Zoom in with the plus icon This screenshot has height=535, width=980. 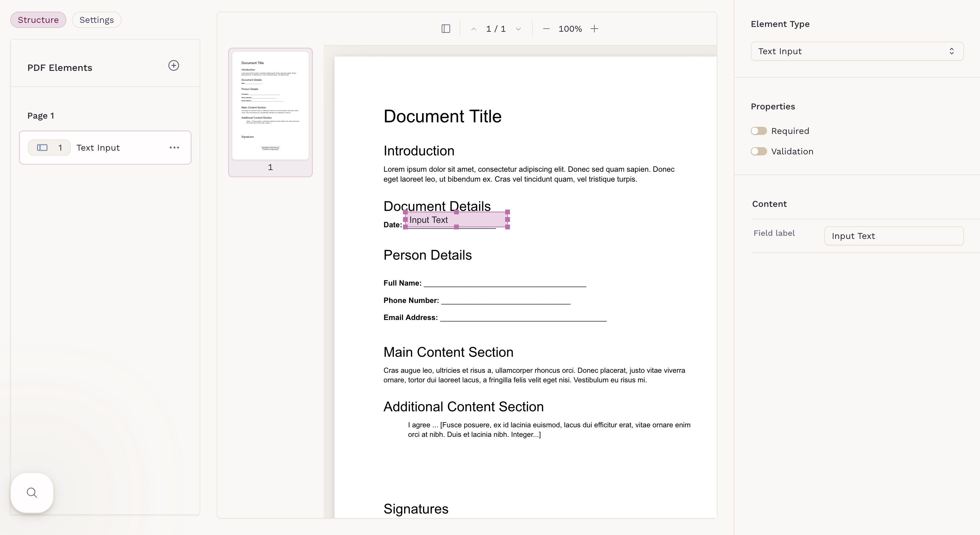tap(594, 29)
